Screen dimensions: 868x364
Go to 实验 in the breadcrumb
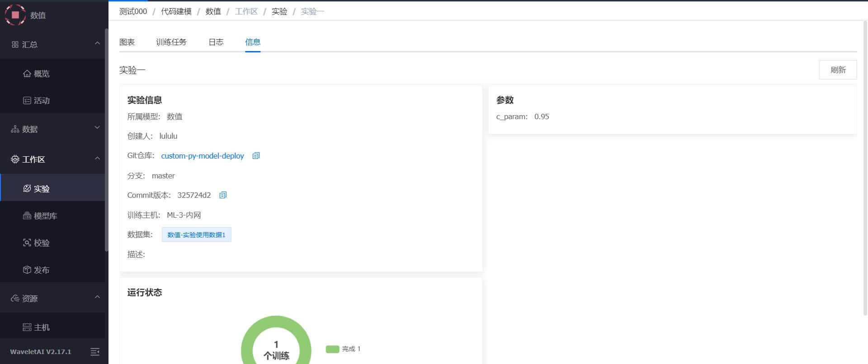279,11
